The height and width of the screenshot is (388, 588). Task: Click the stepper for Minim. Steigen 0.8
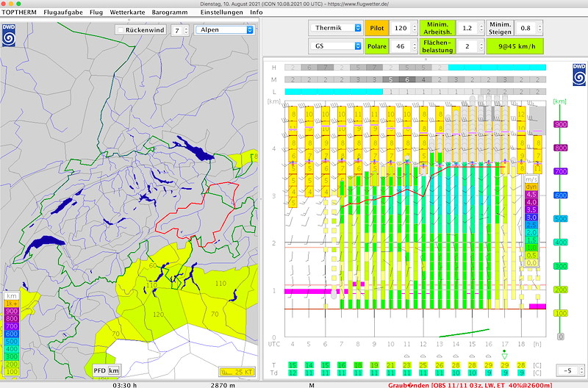click(539, 28)
